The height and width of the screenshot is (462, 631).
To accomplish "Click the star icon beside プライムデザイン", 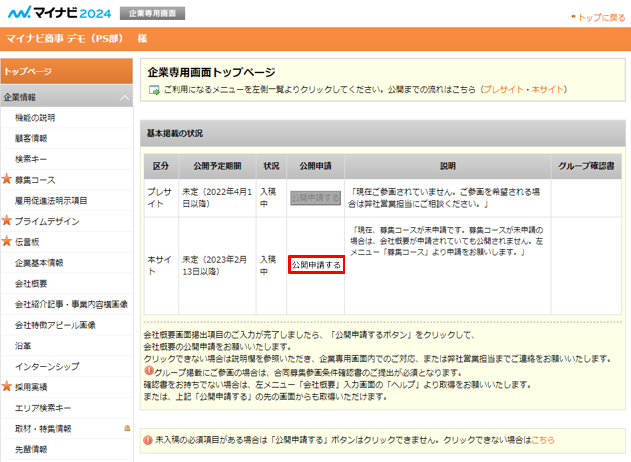I will click(x=7, y=221).
